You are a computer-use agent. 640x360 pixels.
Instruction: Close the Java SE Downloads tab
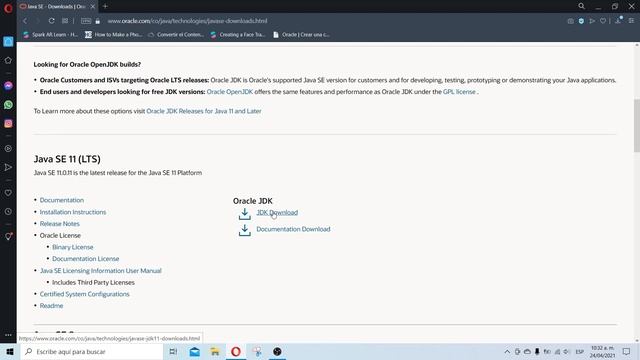[x=93, y=7]
